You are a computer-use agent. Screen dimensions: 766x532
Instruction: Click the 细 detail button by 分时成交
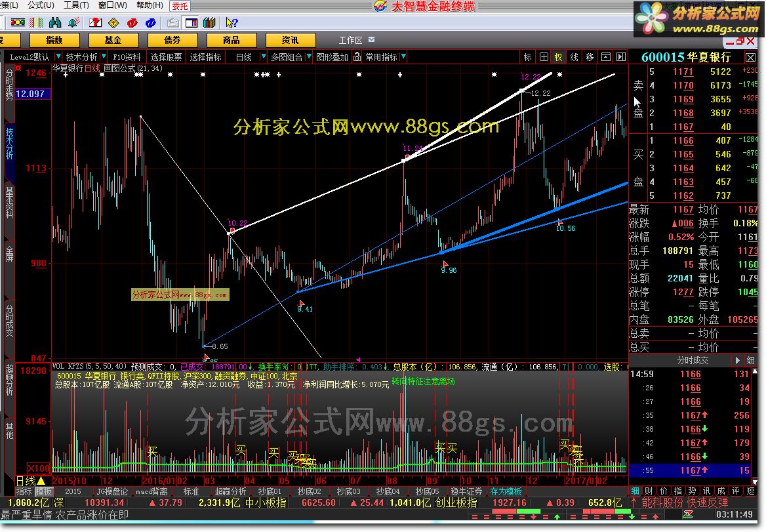(x=751, y=361)
